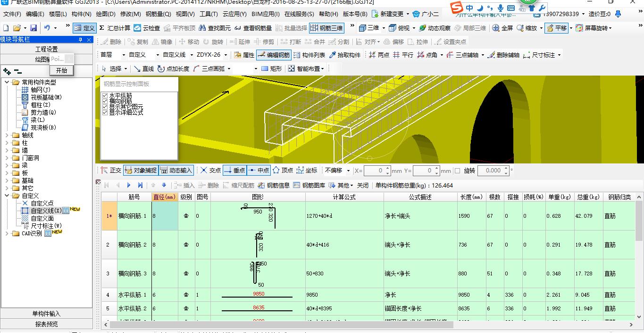The image size is (644, 333).
Task: Toggle 动态输入 dynamic input
Action: point(176,171)
